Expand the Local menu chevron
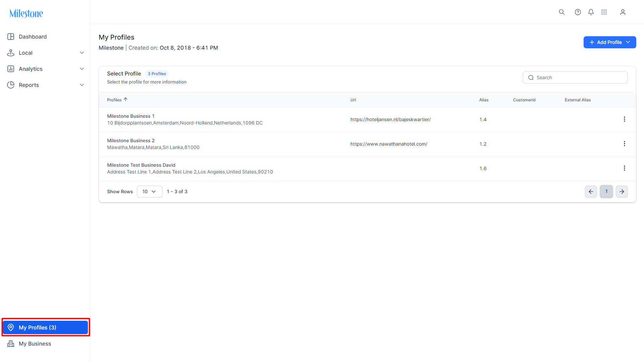 coord(82,53)
